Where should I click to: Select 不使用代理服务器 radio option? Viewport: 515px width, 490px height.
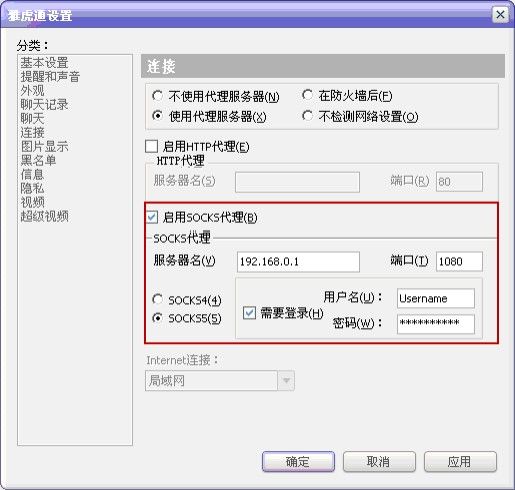pos(157,96)
